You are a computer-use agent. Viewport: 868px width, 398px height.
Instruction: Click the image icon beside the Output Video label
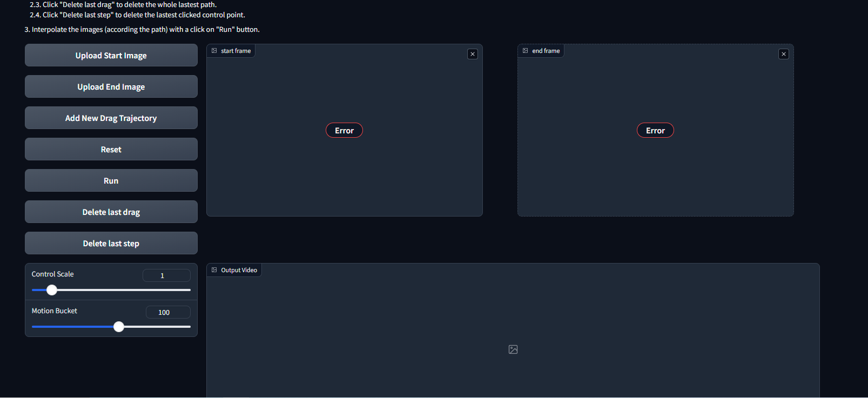coord(214,270)
